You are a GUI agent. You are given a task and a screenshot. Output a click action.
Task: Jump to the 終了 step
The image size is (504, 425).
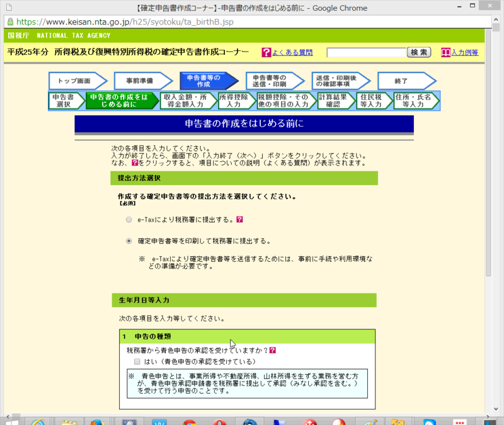(406, 81)
